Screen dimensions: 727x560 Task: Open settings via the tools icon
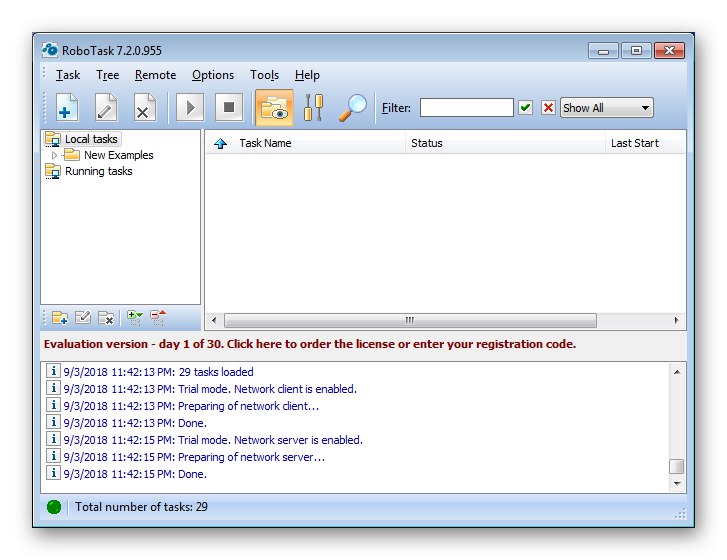click(313, 108)
